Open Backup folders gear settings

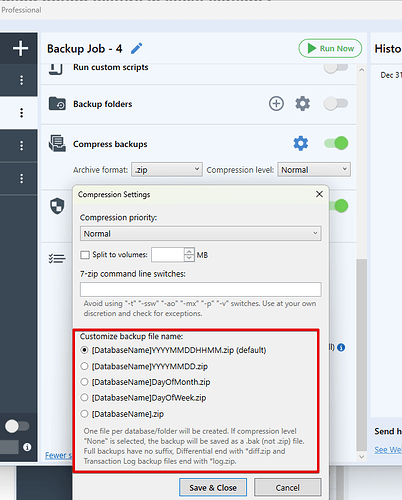click(302, 104)
